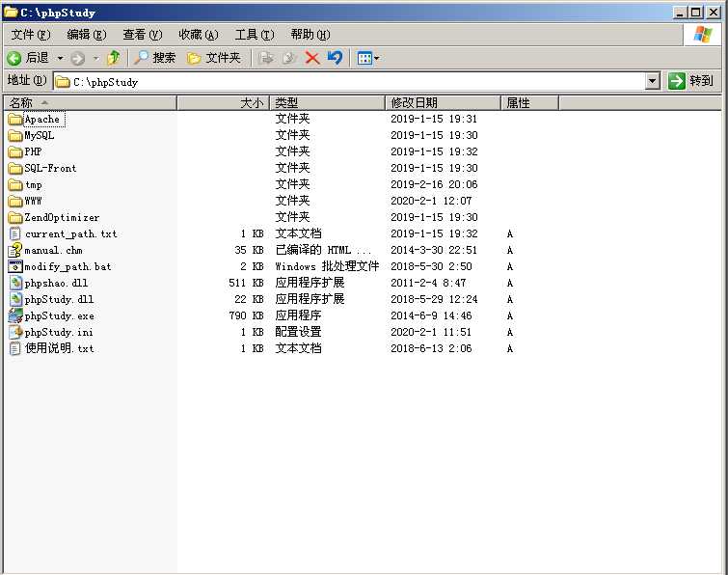This screenshot has height=575, width=728.
Task: Select the phpStudy.dll file icon
Action: [15, 300]
